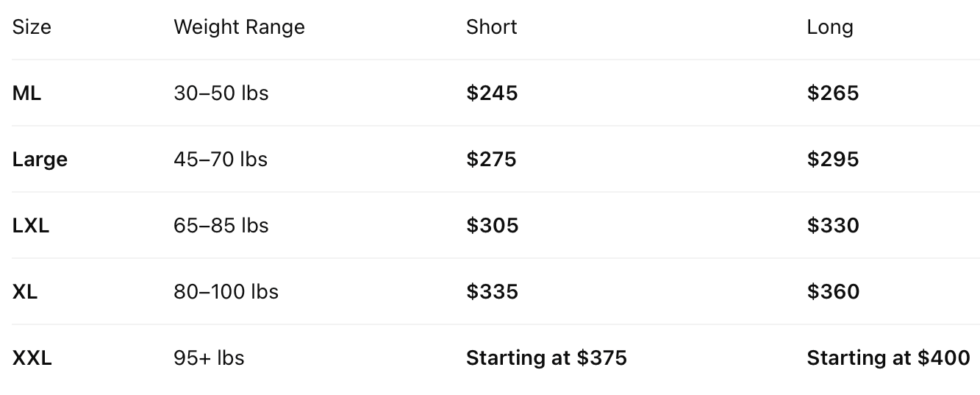The width and height of the screenshot is (980, 395).
Task: Click the 95+ lbs weight range
Action: coord(209,358)
